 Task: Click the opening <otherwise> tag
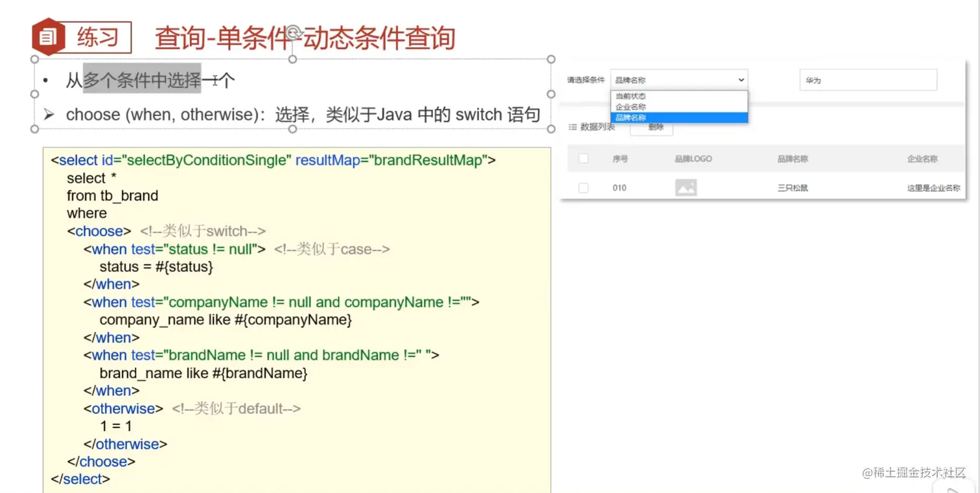click(x=123, y=409)
